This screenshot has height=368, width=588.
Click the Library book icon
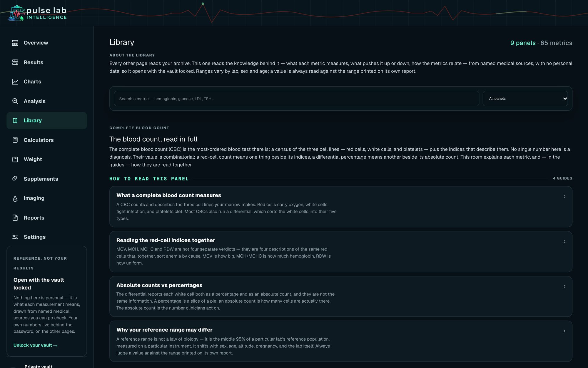[x=15, y=120]
